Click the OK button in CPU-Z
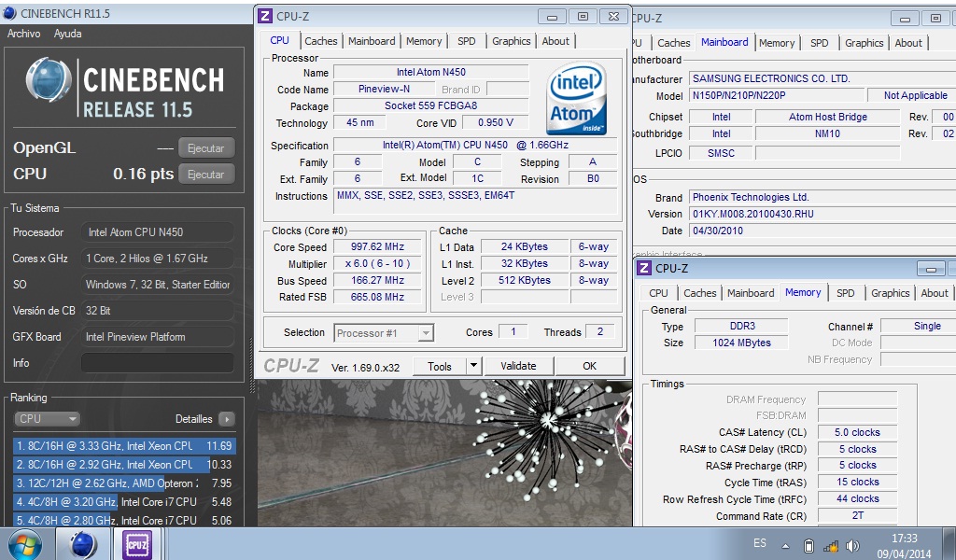The height and width of the screenshot is (560, 956). coord(590,366)
